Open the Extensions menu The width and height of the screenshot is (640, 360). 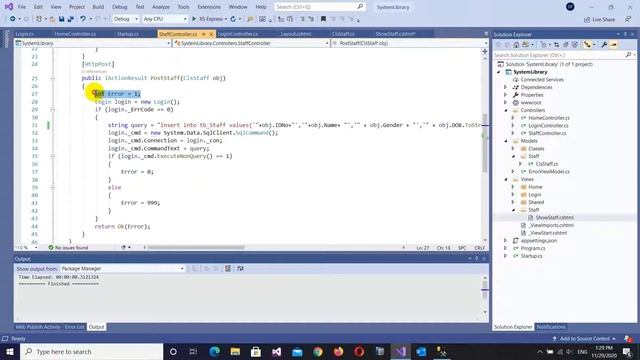click(x=209, y=7)
